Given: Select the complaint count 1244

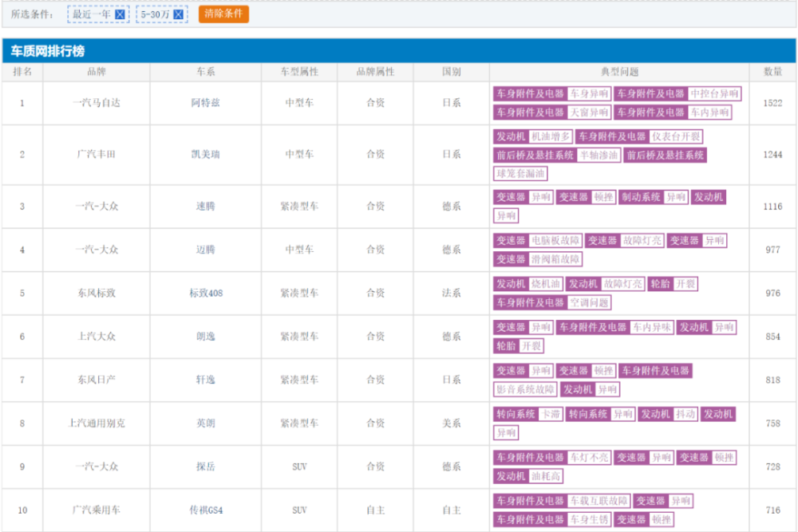Looking at the screenshot, I should (772, 154).
